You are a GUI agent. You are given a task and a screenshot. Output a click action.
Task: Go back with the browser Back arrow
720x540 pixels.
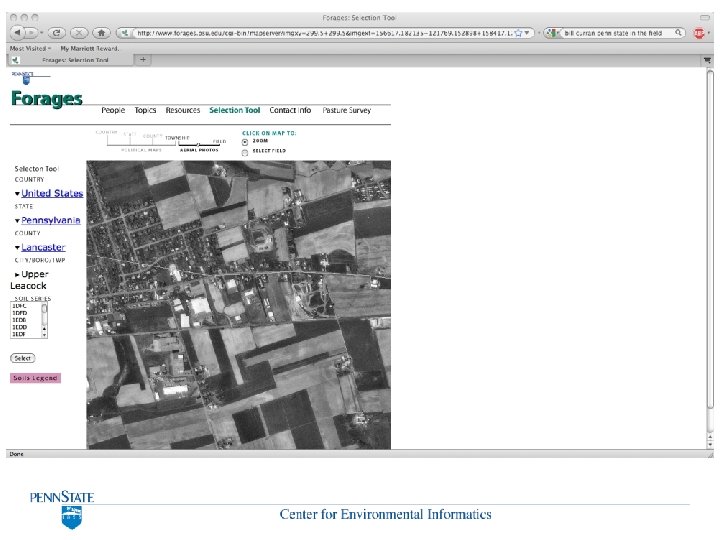[x=17, y=33]
